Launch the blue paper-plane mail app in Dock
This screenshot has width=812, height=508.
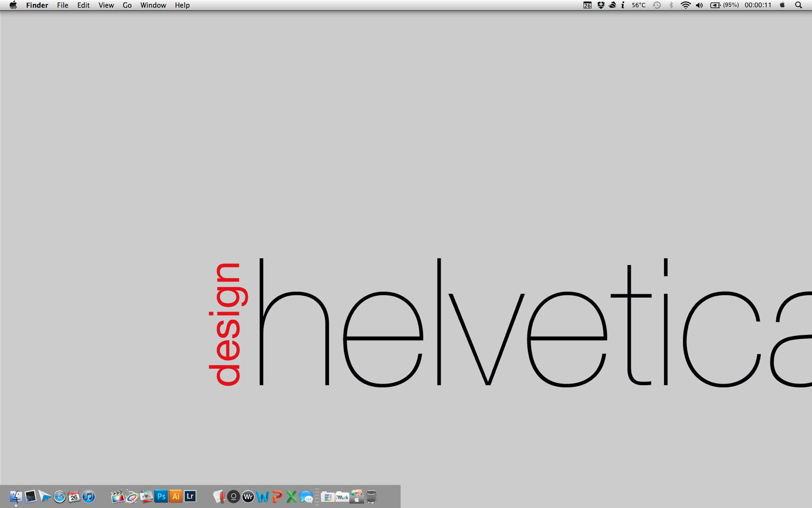click(45, 497)
